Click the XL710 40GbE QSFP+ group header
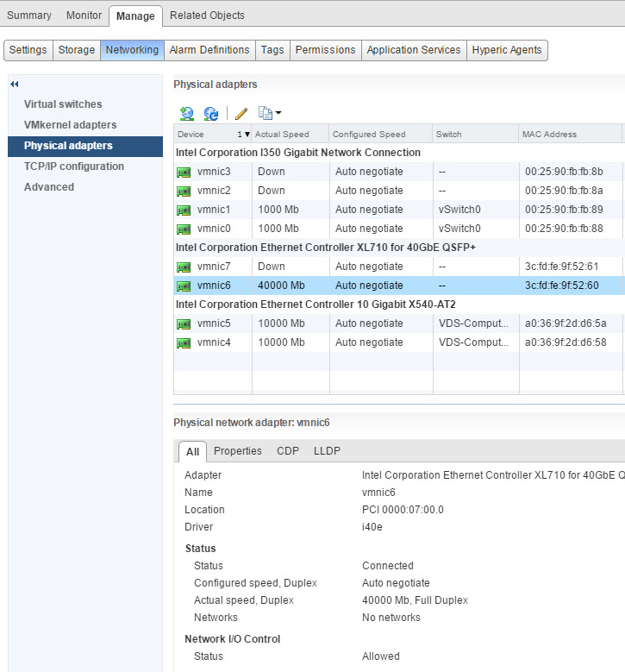 pos(326,248)
